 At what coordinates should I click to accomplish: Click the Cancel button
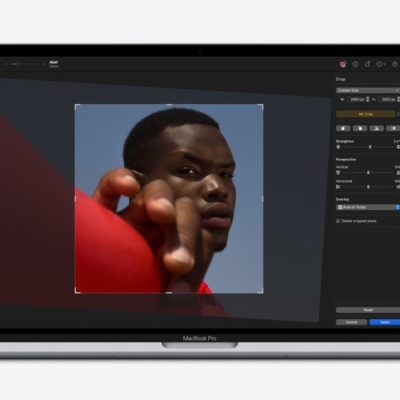tap(351, 322)
